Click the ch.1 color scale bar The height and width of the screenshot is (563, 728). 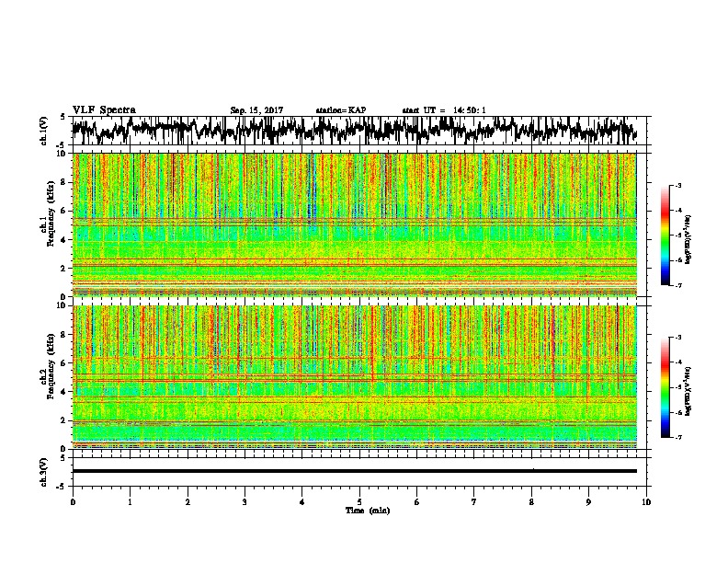[x=665, y=236]
